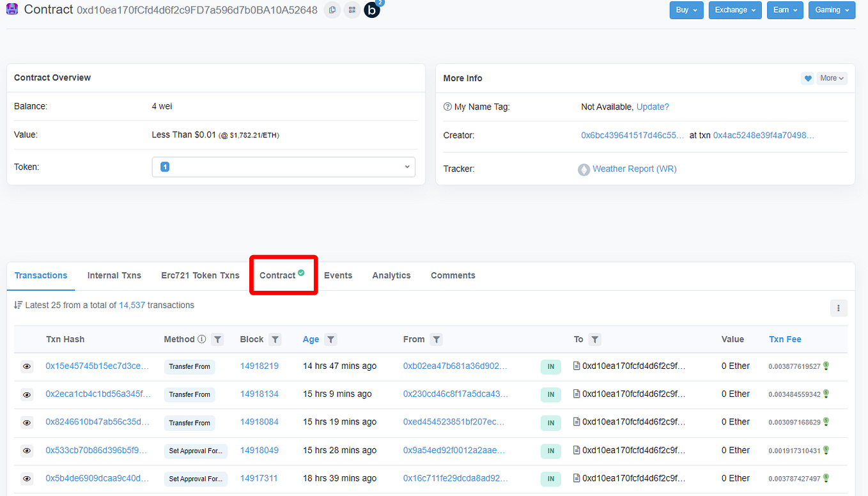
Task: Copy the contract address using the copy icon
Action: point(332,10)
